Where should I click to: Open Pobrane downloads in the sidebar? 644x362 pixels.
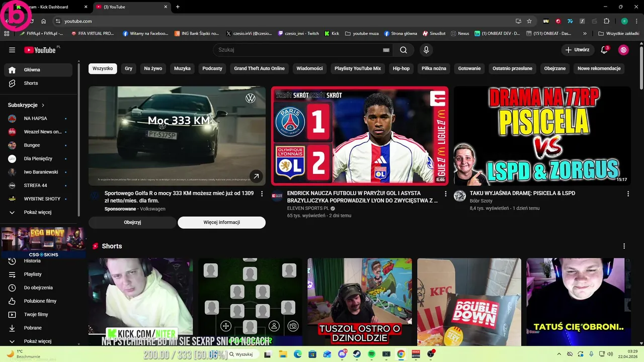pyautogui.click(x=38, y=328)
